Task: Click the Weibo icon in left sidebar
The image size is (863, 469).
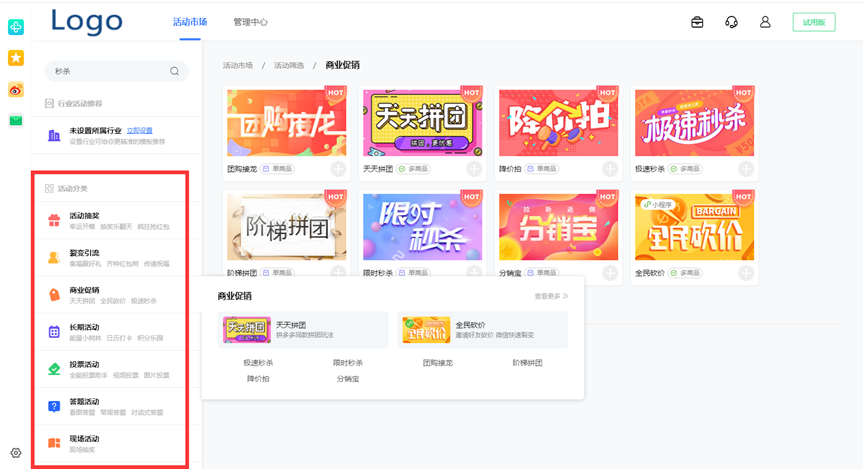Action: pos(16,89)
